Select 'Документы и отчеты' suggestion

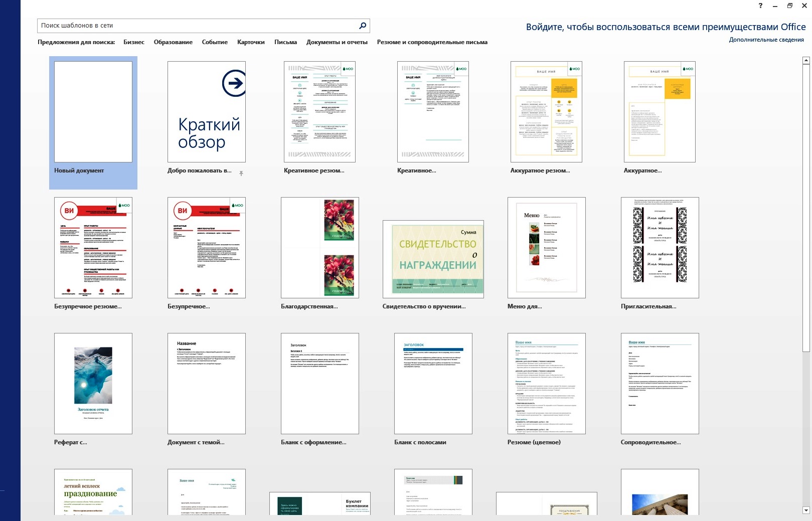point(337,42)
